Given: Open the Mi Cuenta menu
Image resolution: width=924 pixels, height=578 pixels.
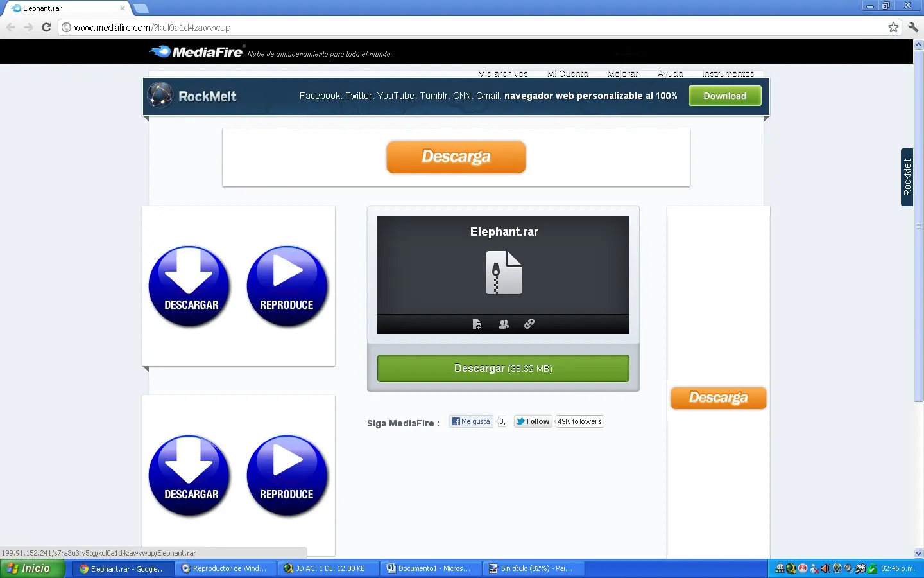Looking at the screenshot, I should coord(568,74).
